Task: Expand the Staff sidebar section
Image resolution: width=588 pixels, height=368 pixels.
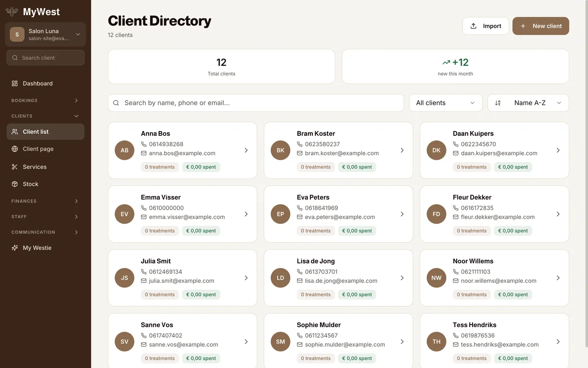Action: [x=45, y=217]
